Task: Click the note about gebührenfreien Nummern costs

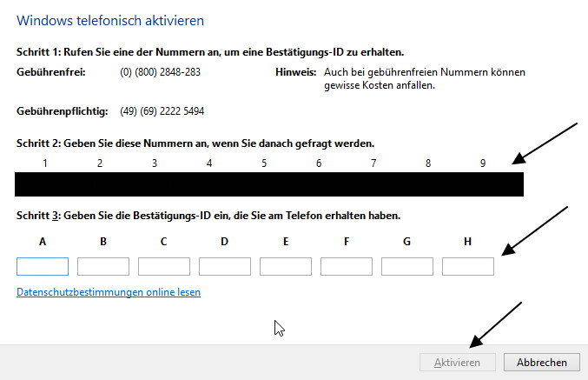Action: [x=425, y=78]
